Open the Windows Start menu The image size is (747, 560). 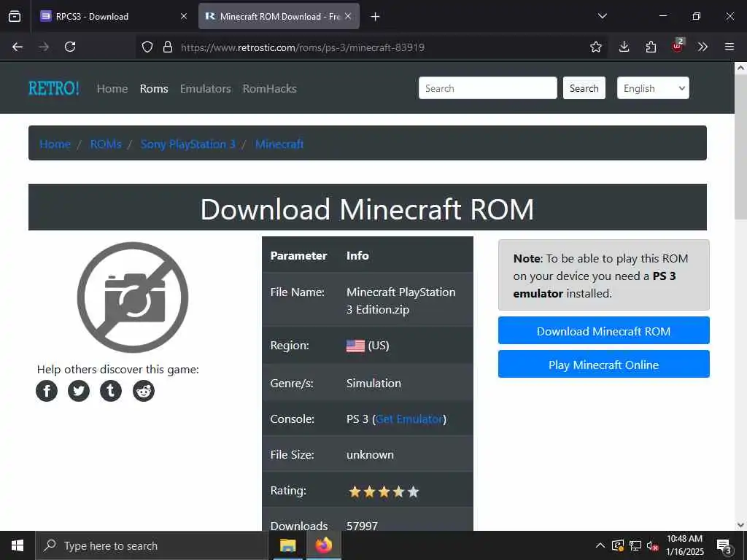[x=18, y=545]
